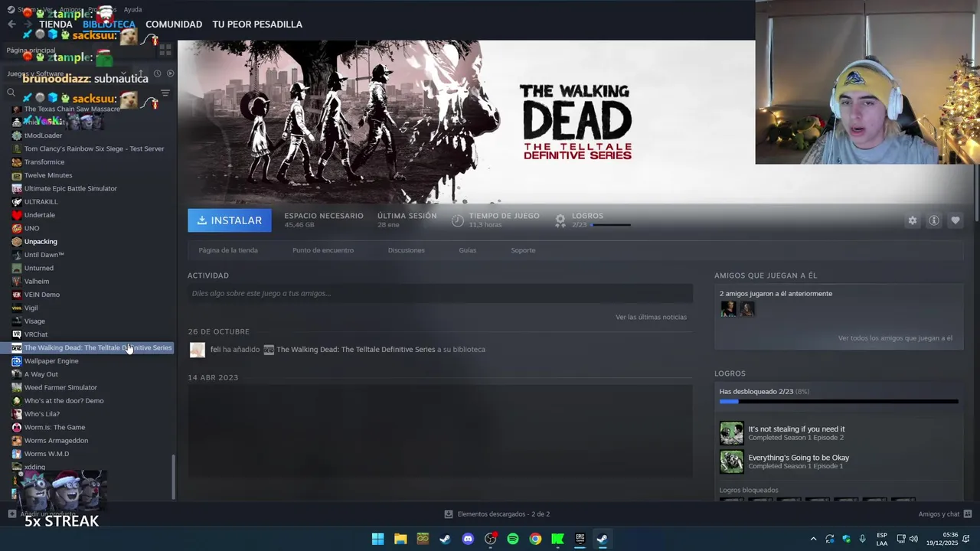Click the second friend avatar
Viewport: 980px width, 551px height.
click(x=746, y=308)
